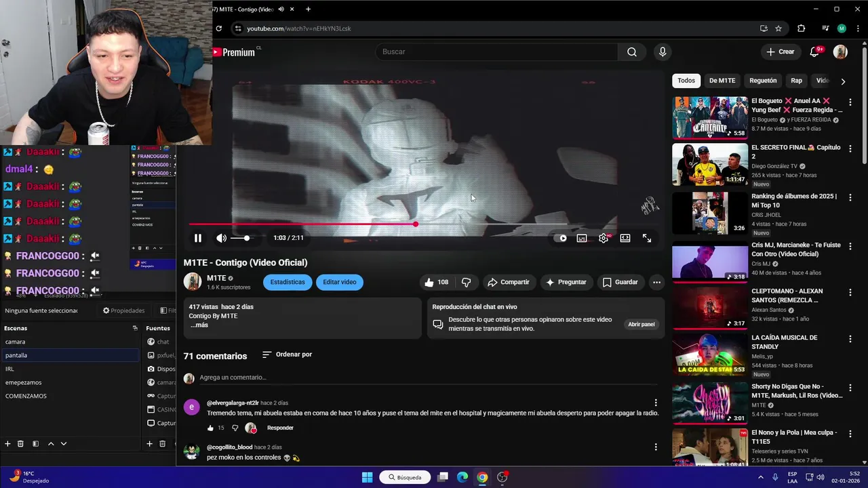868x488 pixels.
Task: Open options for the @cogollito_blood comment
Action: tap(655, 447)
